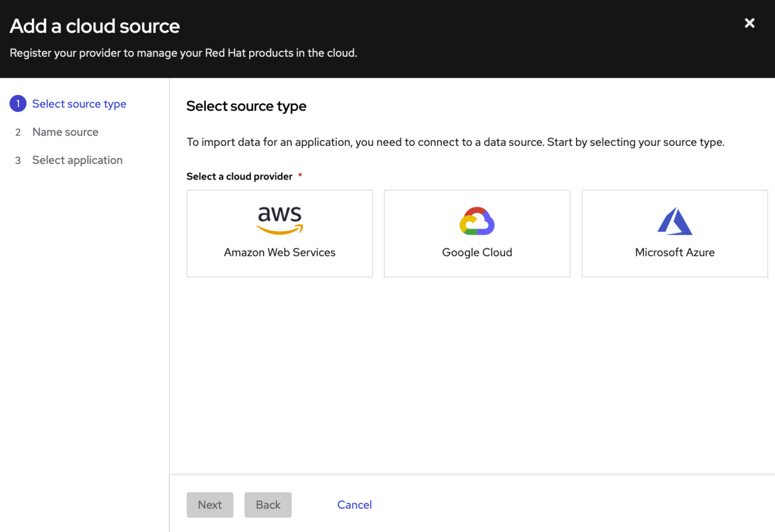The image size is (775, 532).
Task: Close the Add a cloud source dialog
Action: 749,23
